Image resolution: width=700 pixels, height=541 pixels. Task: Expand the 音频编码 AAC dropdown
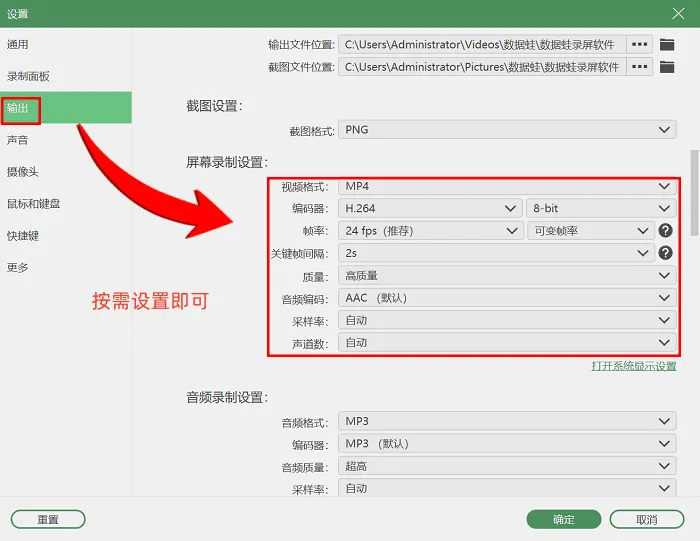coord(507,298)
